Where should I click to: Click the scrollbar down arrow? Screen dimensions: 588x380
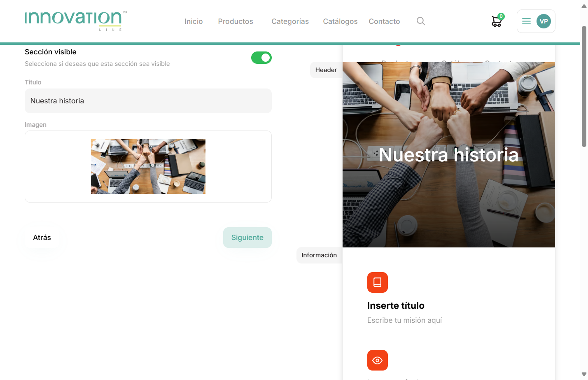click(x=584, y=374)
